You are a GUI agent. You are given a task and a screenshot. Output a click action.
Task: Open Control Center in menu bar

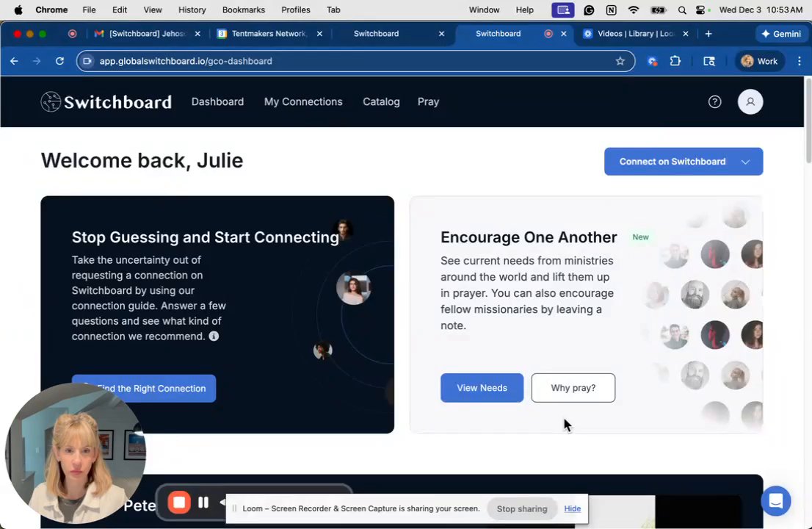tap(700, 10)
